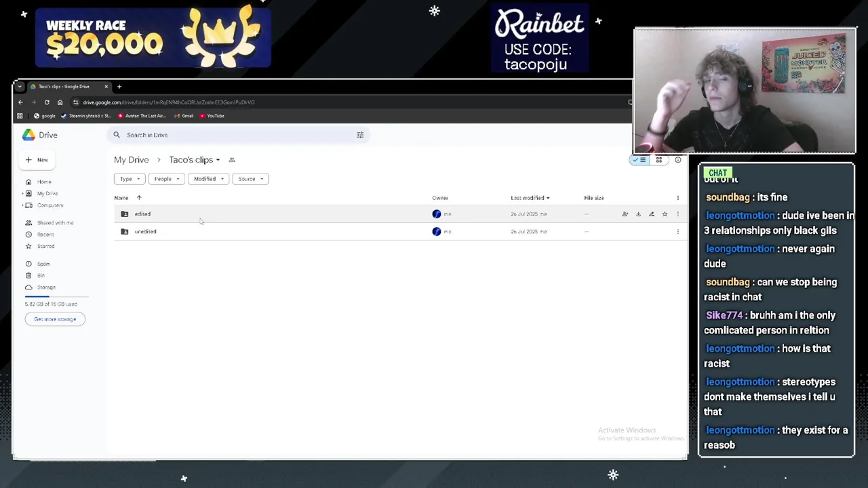868x488 pixels.
Task: Click owner avatar in edited row
Action: pyautogui.click(x=437, y=214)
